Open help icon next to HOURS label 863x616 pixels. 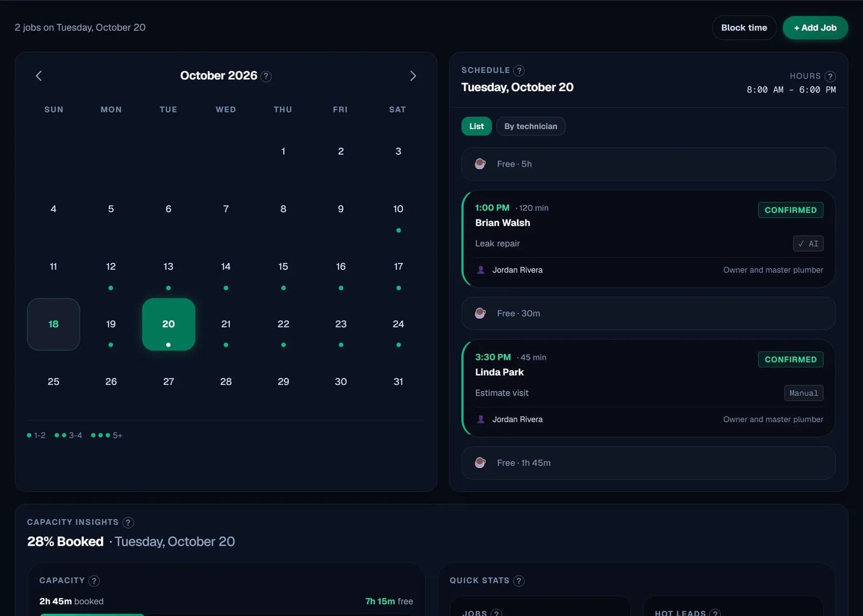[x=830, y=77]
